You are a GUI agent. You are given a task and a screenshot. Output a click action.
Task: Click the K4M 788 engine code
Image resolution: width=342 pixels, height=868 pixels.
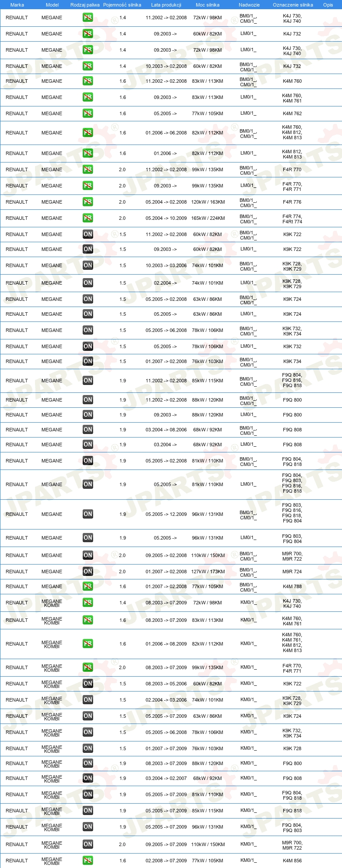point(292,586)
